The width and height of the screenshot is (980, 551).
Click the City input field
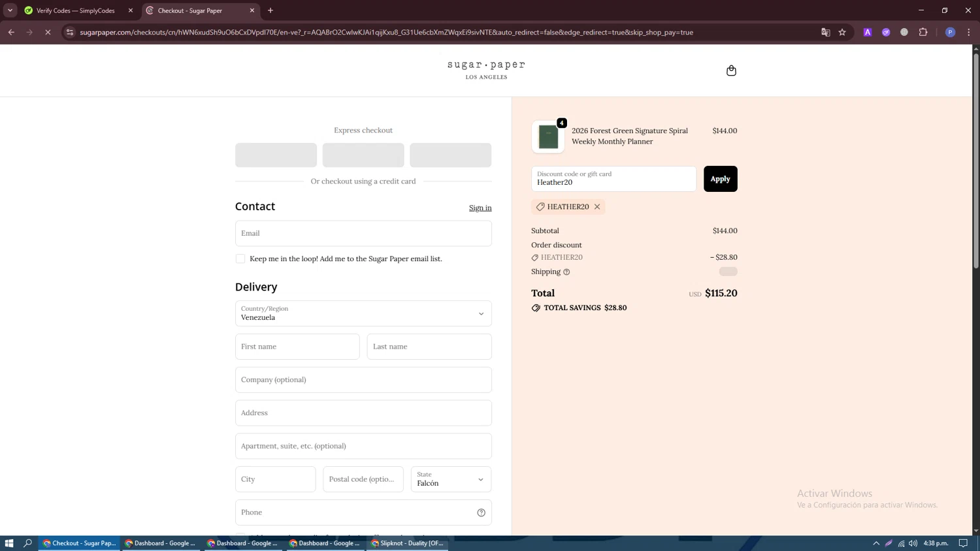[x=275, y=479]
